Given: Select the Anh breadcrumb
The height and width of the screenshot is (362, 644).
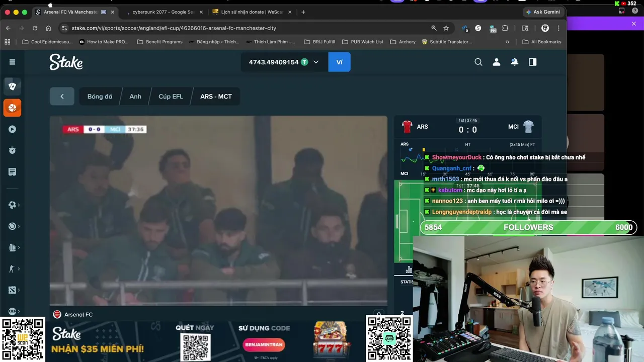Looking at the screenshot, I should 135,97.
